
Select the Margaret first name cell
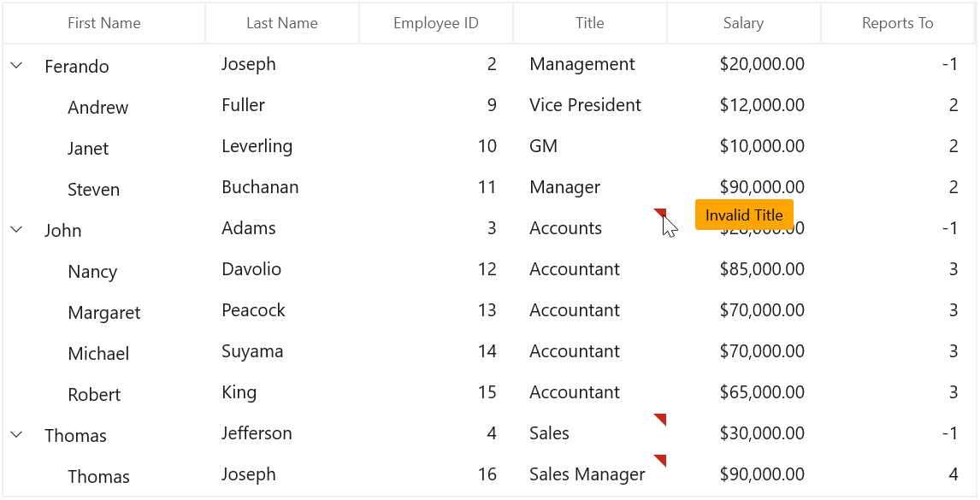click(x=103, y=310)
